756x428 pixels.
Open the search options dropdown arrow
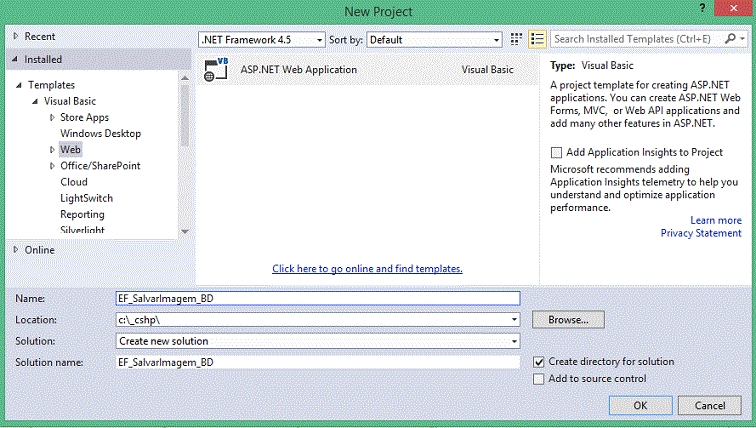(742, 39)
